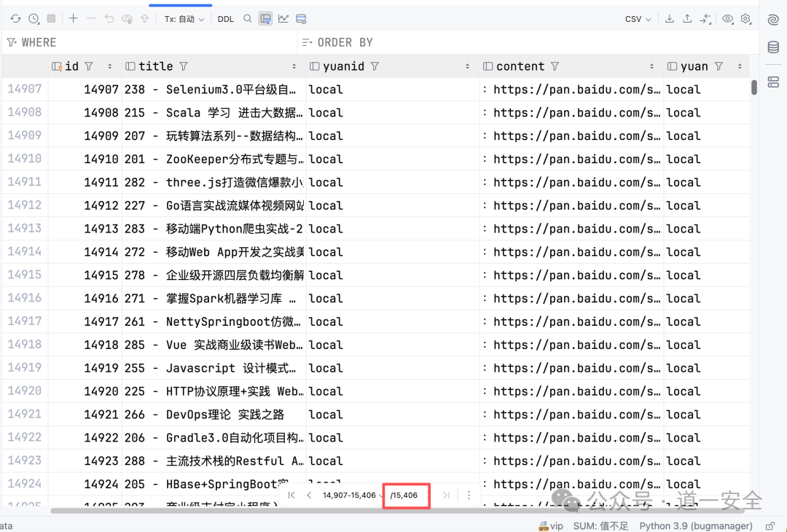The height and width of the screenshot is (532, 787).
Task: Open the pagination kebab menu
Action: tap(469, 495)
